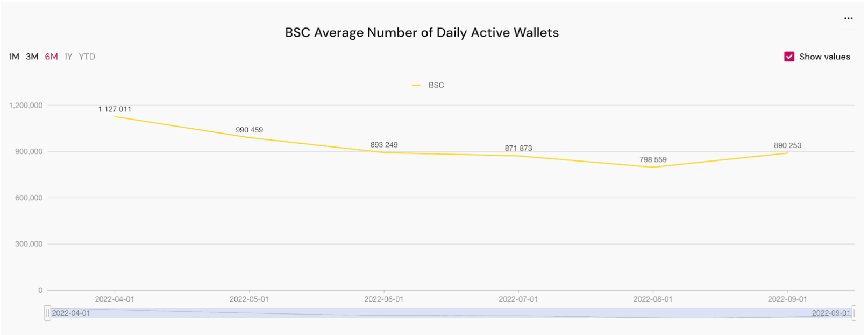Switch to the 1Y time range
The image size is (868, 335).
(x=68, y=57)
